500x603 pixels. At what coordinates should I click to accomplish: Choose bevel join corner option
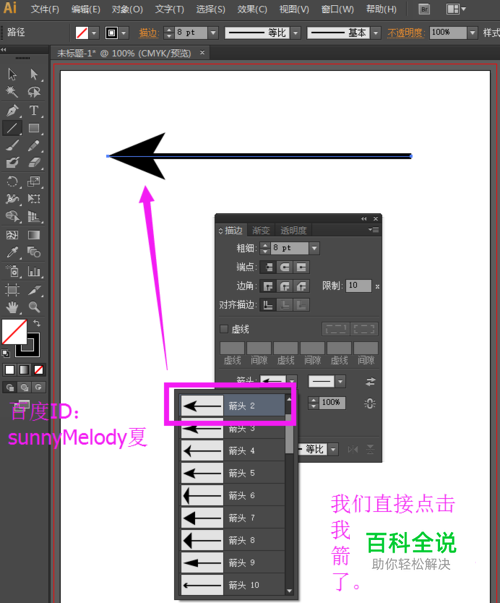[x=301, y=286]
